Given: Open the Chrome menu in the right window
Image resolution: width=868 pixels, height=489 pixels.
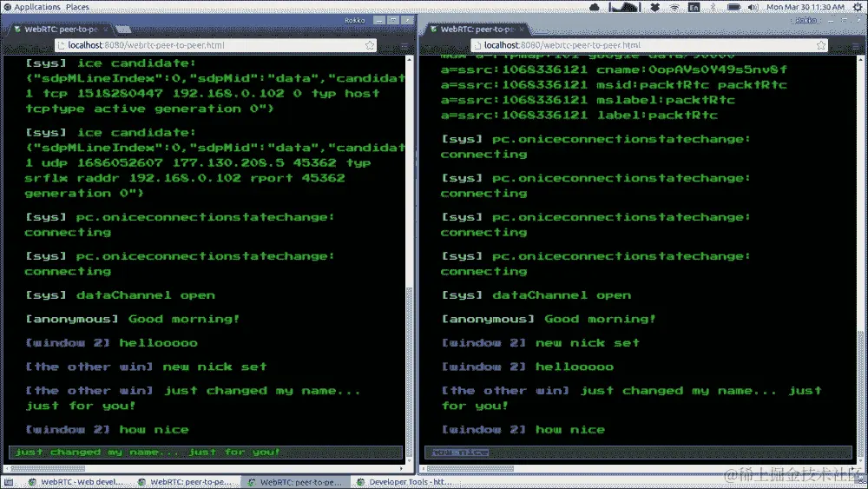Looking at the screenshot, I should [x=856, y=45].
